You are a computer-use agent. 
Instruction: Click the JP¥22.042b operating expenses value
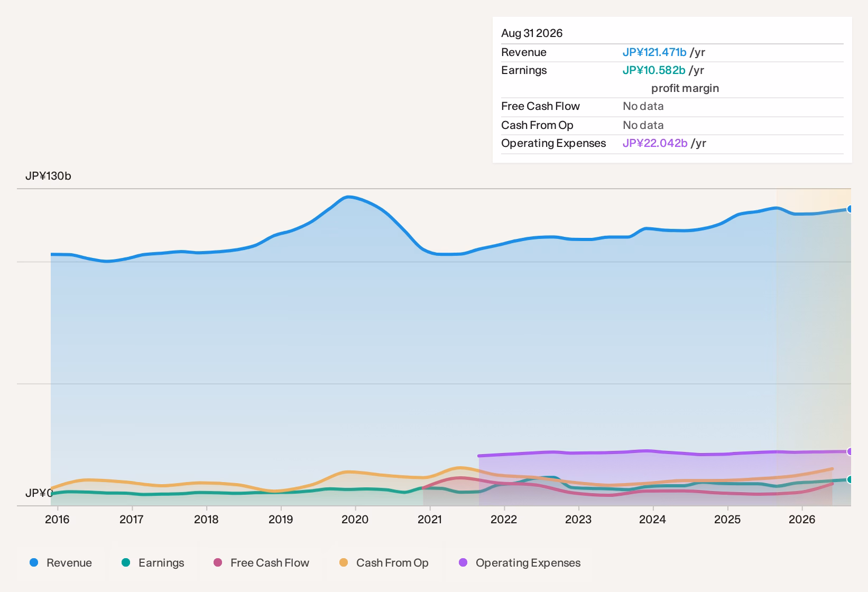tap(655, 143)
